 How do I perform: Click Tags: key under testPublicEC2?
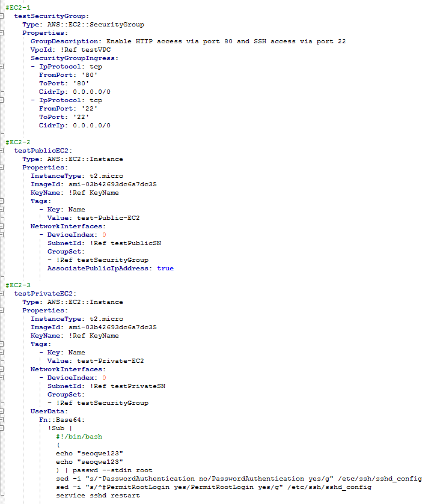point(41,201)
